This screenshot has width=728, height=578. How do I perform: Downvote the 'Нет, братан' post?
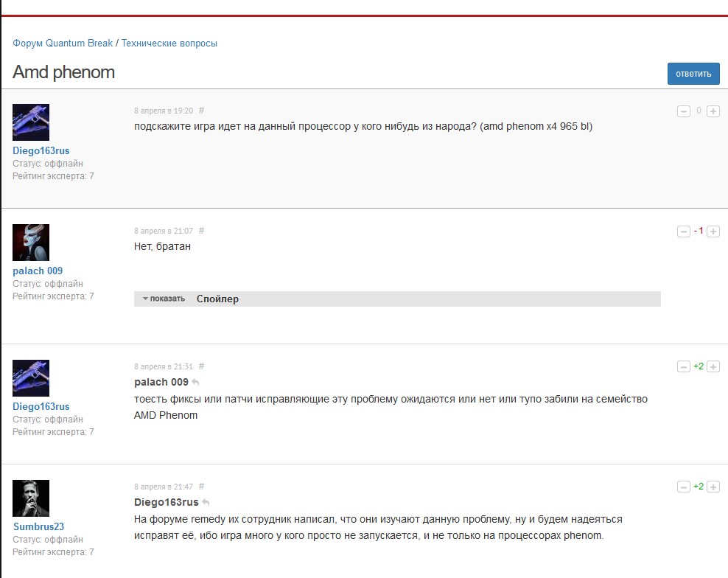(x=684, y=231)
